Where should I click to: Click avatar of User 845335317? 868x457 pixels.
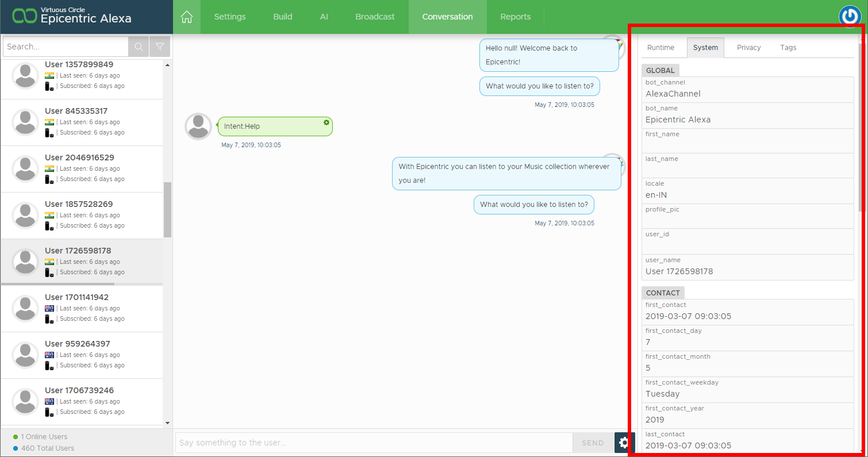tap(25, 122)
